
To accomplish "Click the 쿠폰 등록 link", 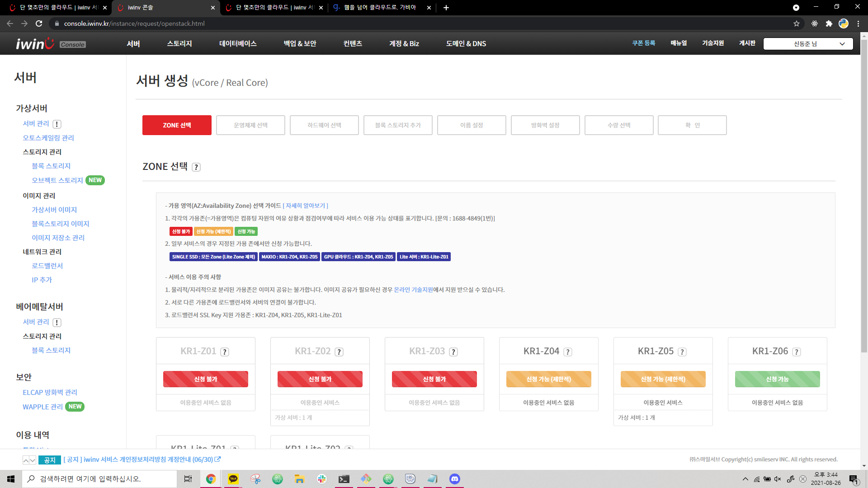I will (643, 43).
